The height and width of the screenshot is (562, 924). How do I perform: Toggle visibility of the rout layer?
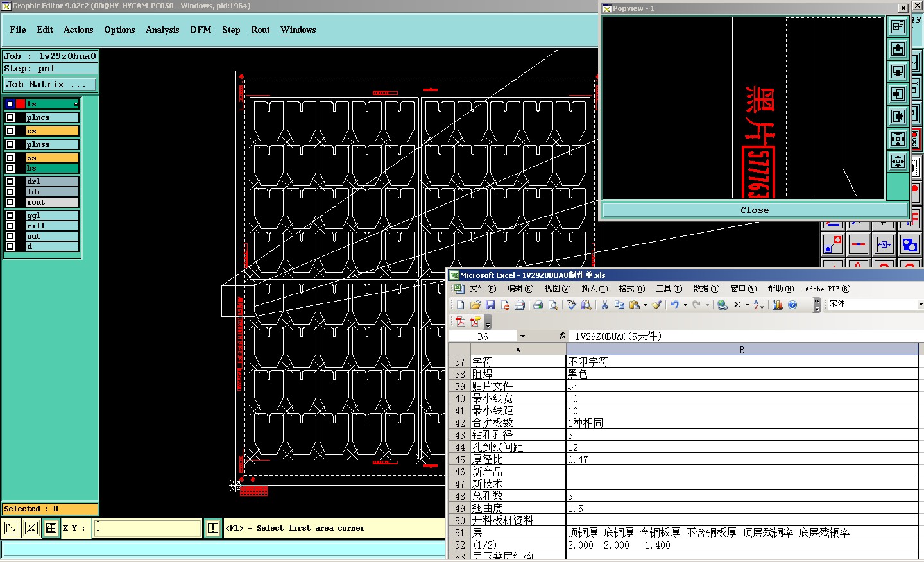10,202
